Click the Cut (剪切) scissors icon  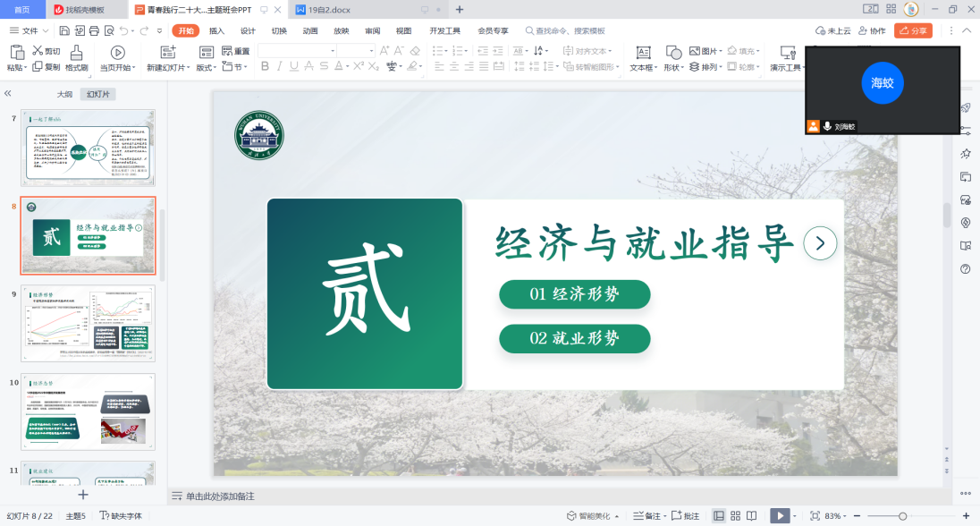pyautogui.click(x=38, y=51)
